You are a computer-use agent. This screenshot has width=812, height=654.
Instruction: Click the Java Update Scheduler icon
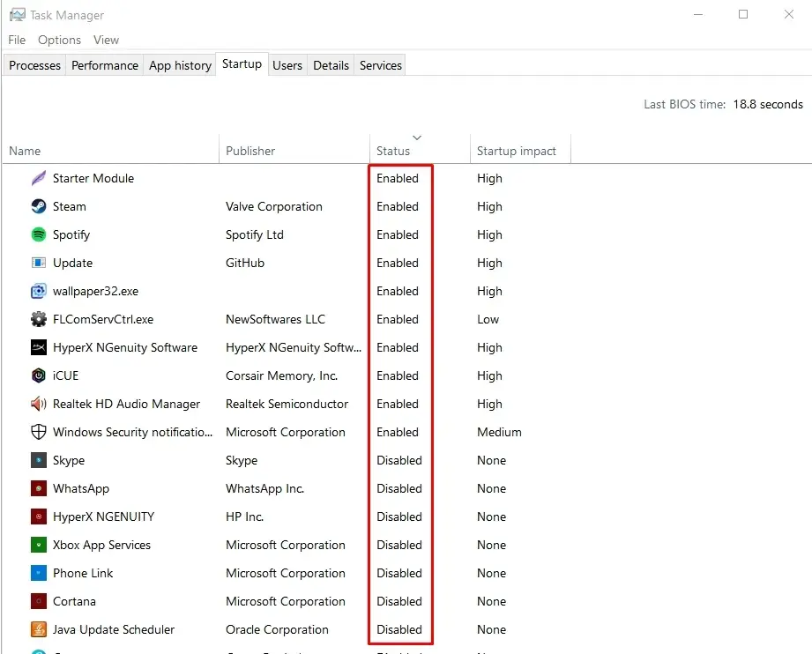pos(38,629)
